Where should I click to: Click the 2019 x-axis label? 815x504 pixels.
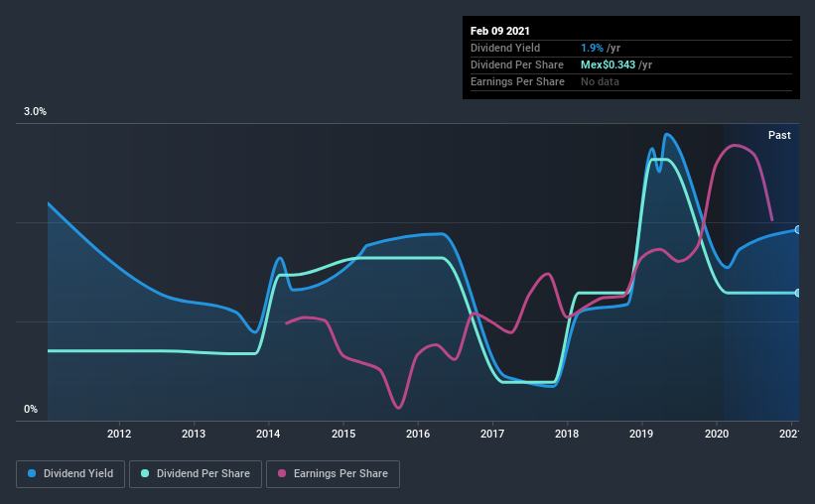point(641,434)
